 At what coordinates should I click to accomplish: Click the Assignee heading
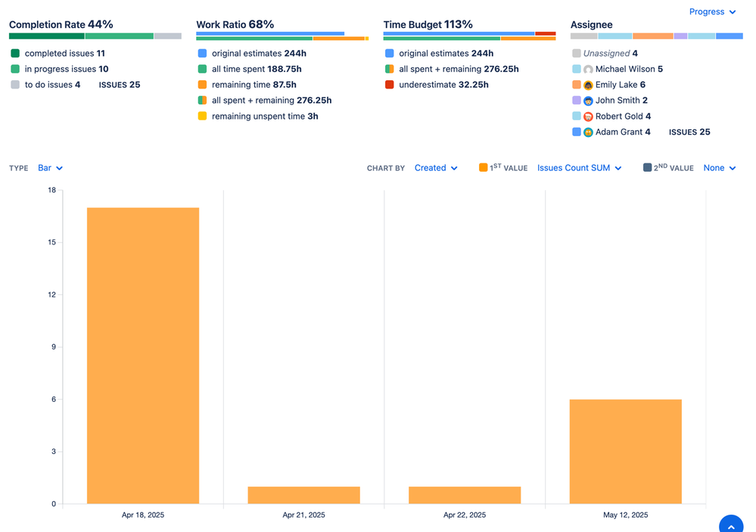[x=592, y=25]
